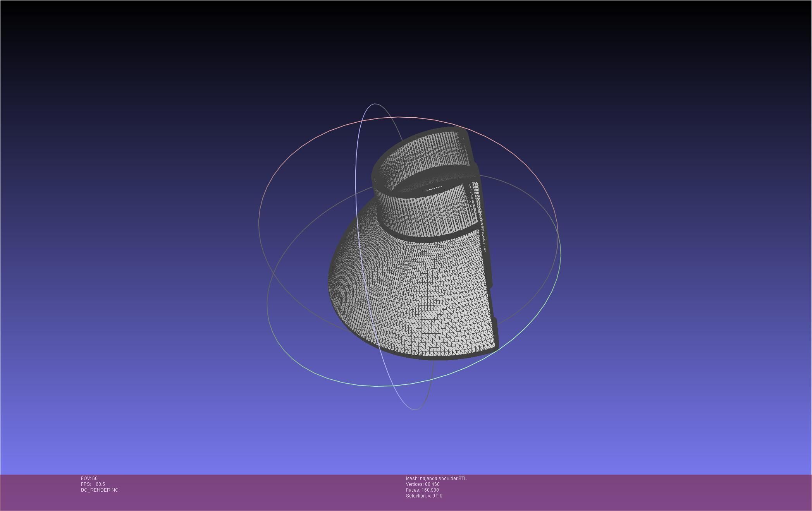Click the Selection v: 0 f: 0 text

tap(424, 496)
